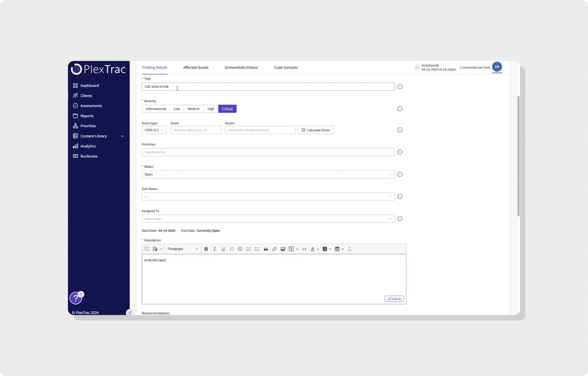Click the Vector input field

click(260, 130)
